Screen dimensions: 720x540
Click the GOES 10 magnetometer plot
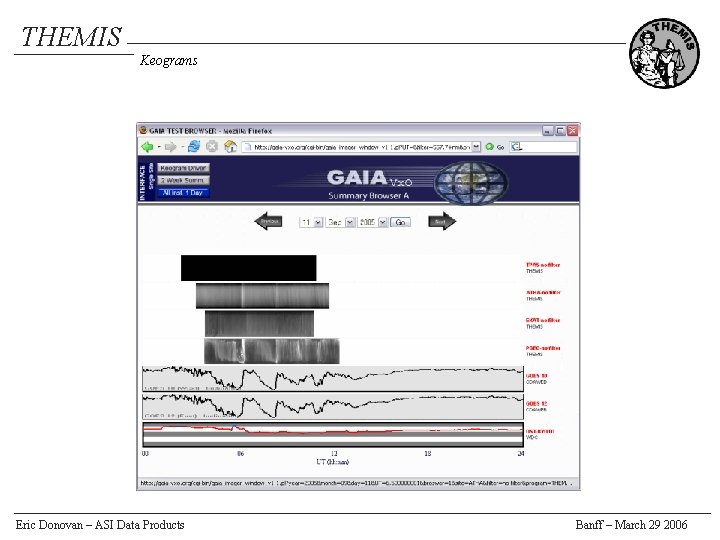click(333, 379)
